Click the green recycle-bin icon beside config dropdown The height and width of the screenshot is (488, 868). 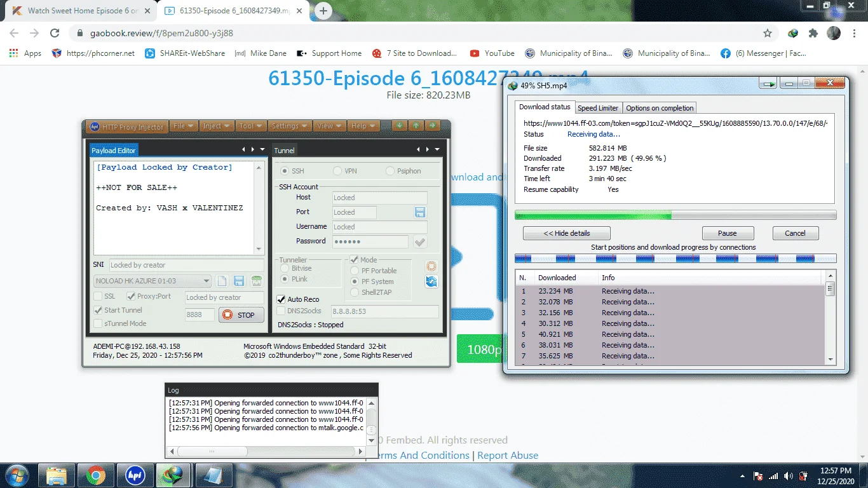point(256,281)
